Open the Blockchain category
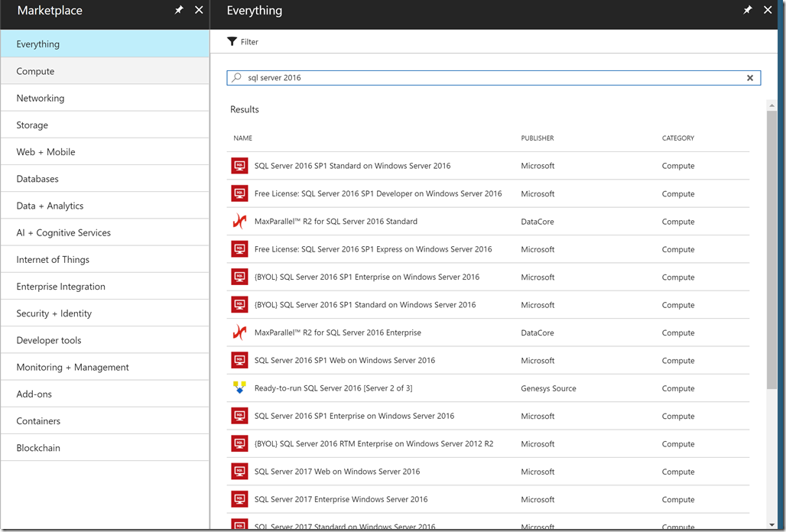 (105, 448)
